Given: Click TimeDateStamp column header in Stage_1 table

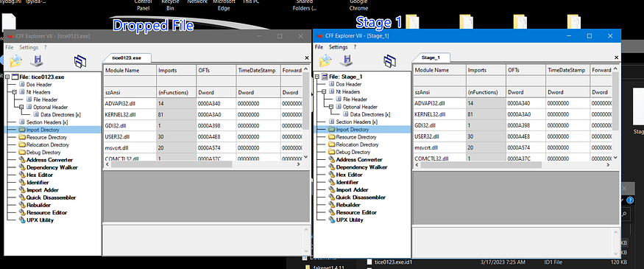Looking at the screenshot, I should [x=567, y=70].
